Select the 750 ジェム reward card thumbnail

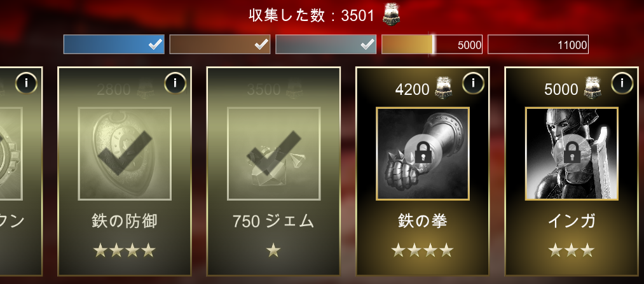click(273, 154)
